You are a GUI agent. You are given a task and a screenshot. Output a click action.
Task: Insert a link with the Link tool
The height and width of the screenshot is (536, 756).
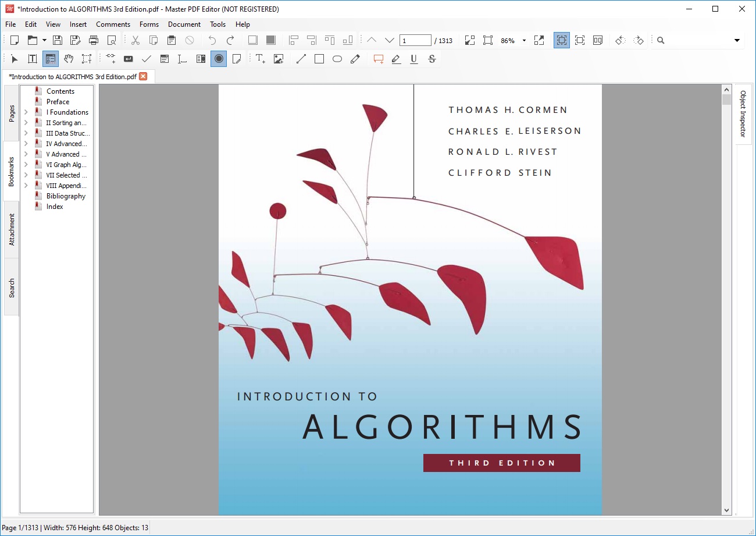click(110, 59)
